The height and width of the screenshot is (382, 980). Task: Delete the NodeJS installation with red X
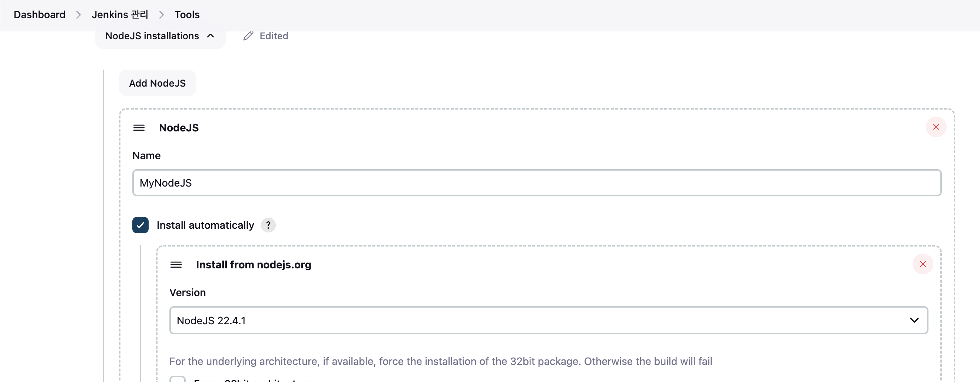(x=936, y=127)
